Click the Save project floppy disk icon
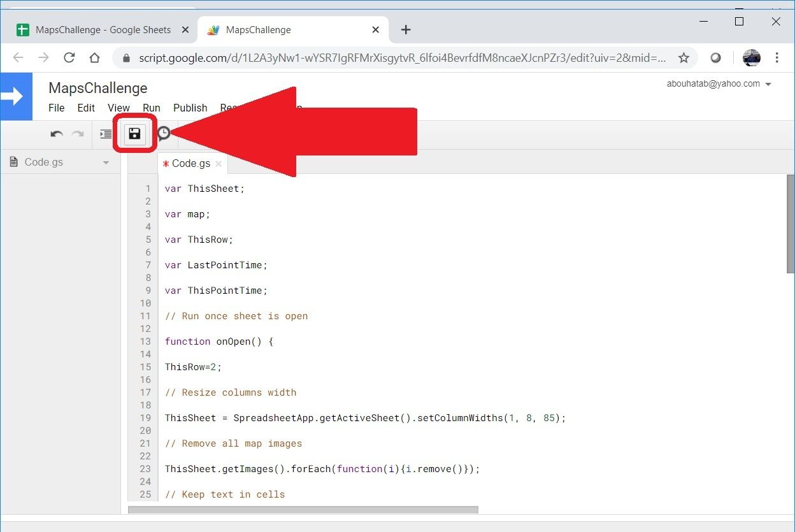The width and height of the screenshot is (795, 532). [x=134, y=133]
